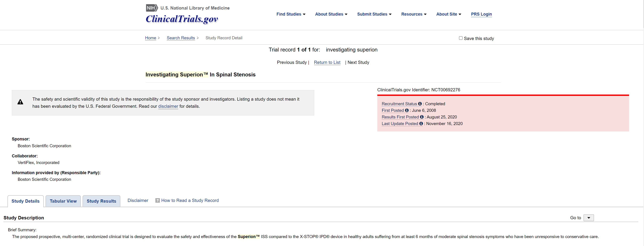Switch to the Study Results tab

click(x=101, y=201)
